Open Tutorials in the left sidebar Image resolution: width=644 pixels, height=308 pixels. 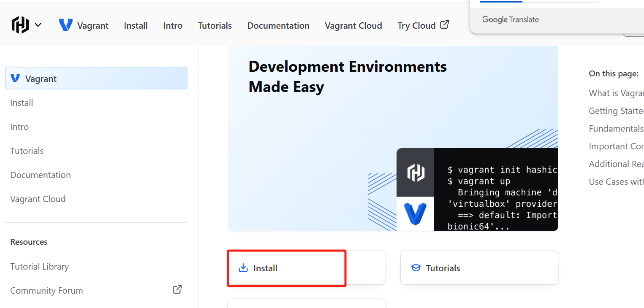27,151
